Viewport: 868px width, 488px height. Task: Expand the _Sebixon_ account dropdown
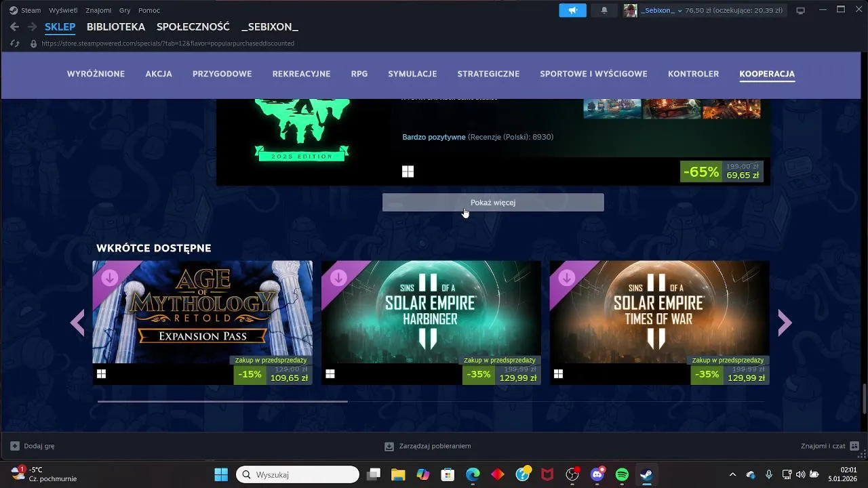pos(679,11)
